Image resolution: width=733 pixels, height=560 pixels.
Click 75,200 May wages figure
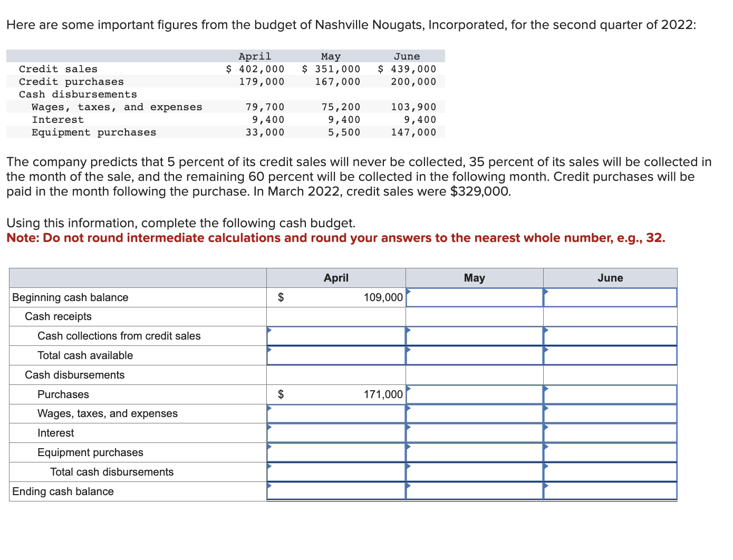click(x=341, y=107)
